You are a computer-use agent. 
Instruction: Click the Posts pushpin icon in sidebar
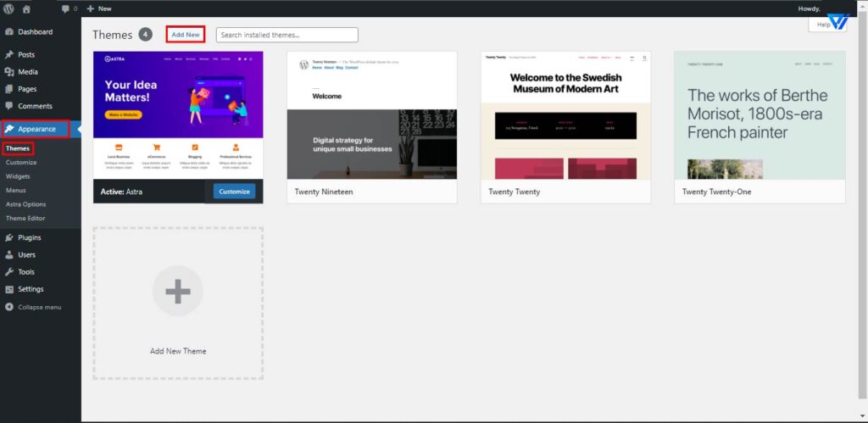[x=8, y=55]
